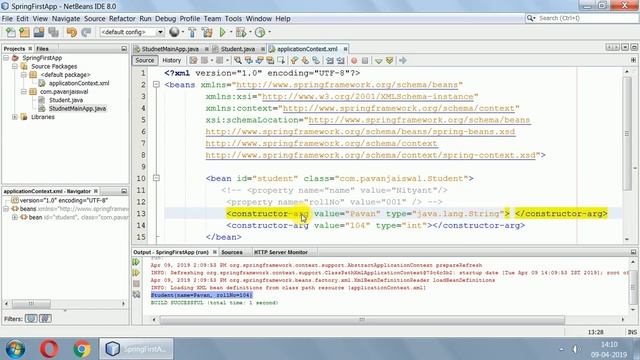Switch to the StudnetMainApp.java editor tab
The image size is (640, 360).
[x=170, y=49]
